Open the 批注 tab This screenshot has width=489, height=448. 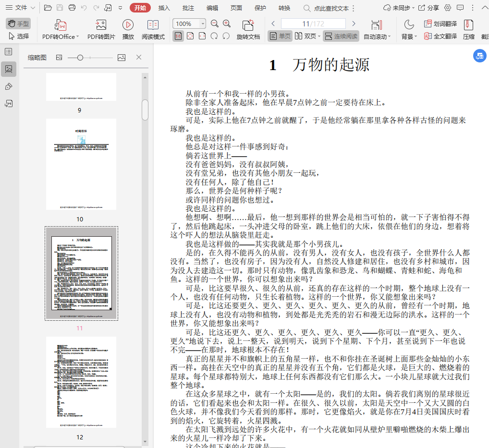(188, 8)
